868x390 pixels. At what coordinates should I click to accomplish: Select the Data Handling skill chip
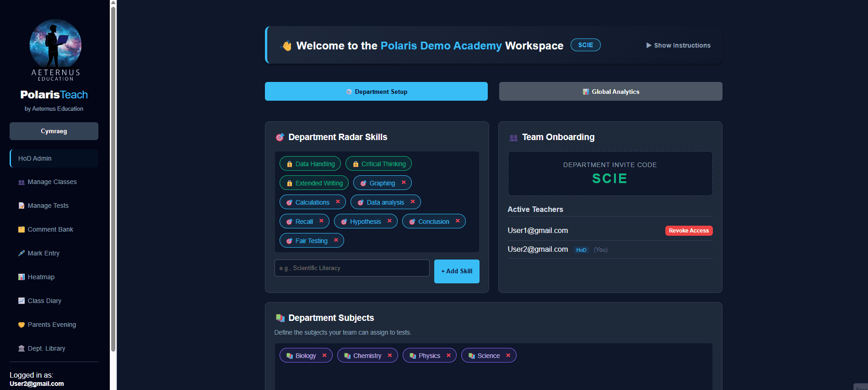click(x=310, y=164)
